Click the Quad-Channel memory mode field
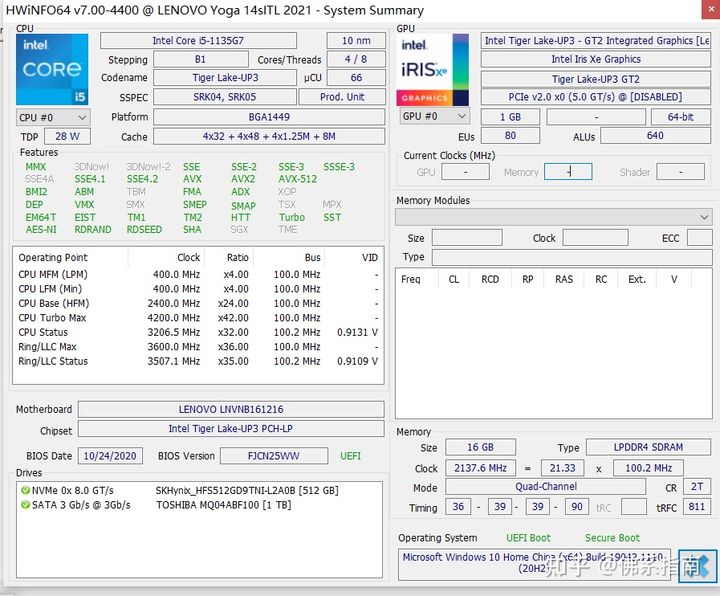The image size is (720, 596). (x=546, y=487)
